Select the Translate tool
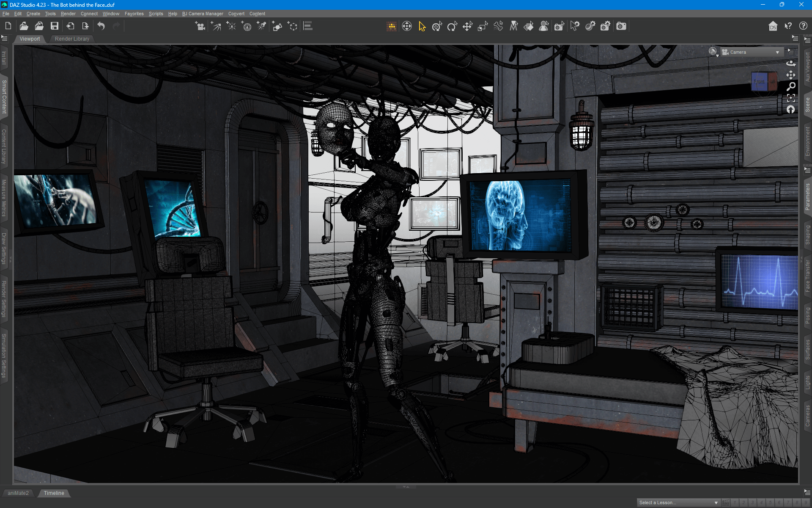 (467, 26)
